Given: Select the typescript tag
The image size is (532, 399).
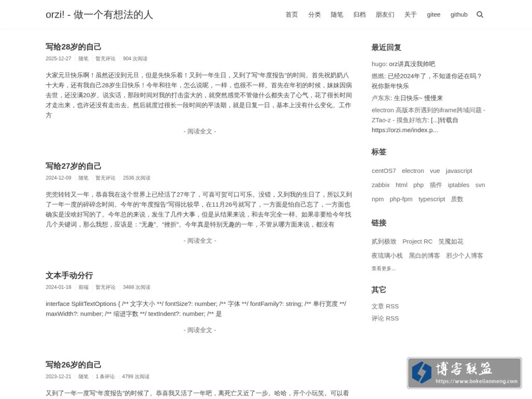Looking at the screenshot, I should (x=432, y=199).
